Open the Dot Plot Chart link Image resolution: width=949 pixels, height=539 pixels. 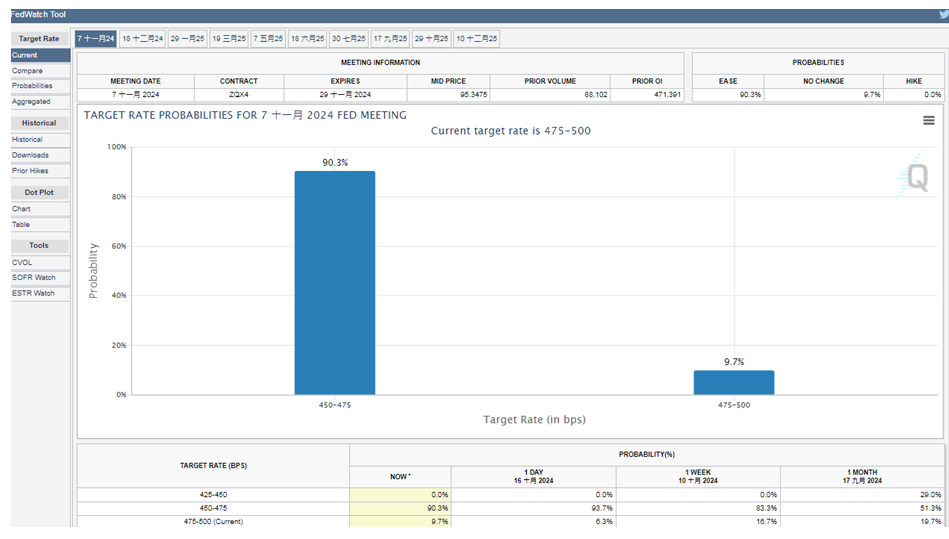pos(21,209)
